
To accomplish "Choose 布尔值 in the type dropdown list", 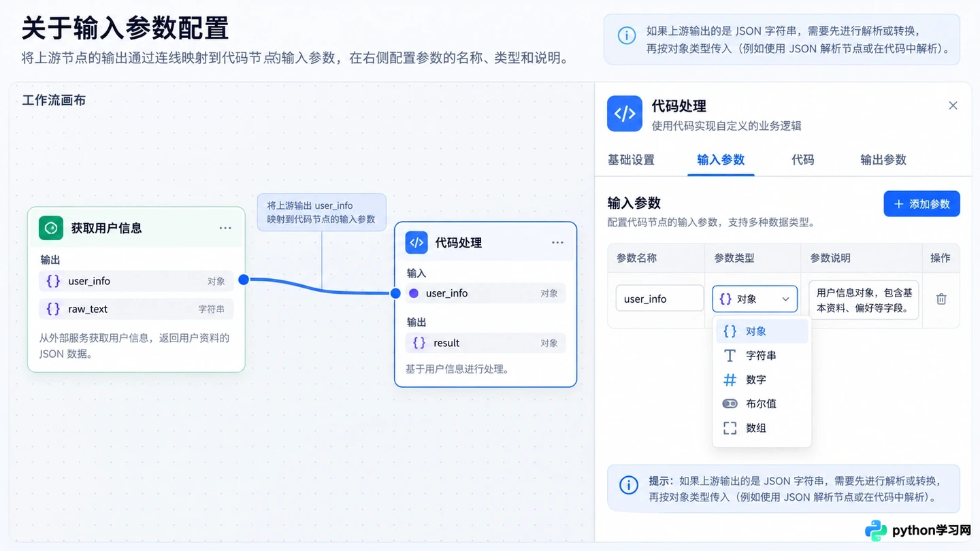I will coord(762,403).
